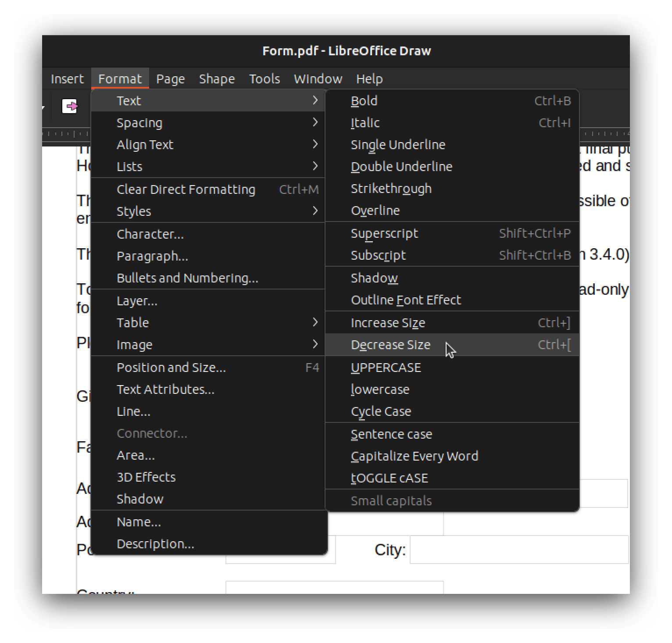Apply UPPERCASE to text
672x643 pixels.
click(x=452, y=368)
